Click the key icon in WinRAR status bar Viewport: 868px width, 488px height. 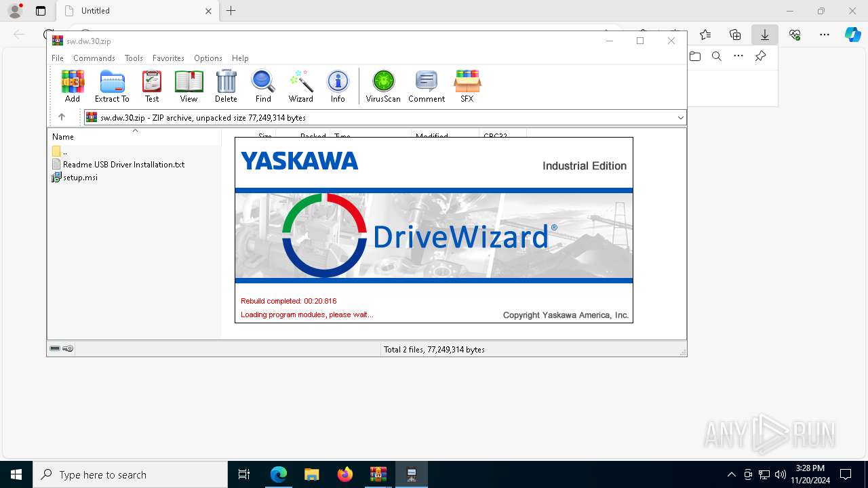pos(68,348)
